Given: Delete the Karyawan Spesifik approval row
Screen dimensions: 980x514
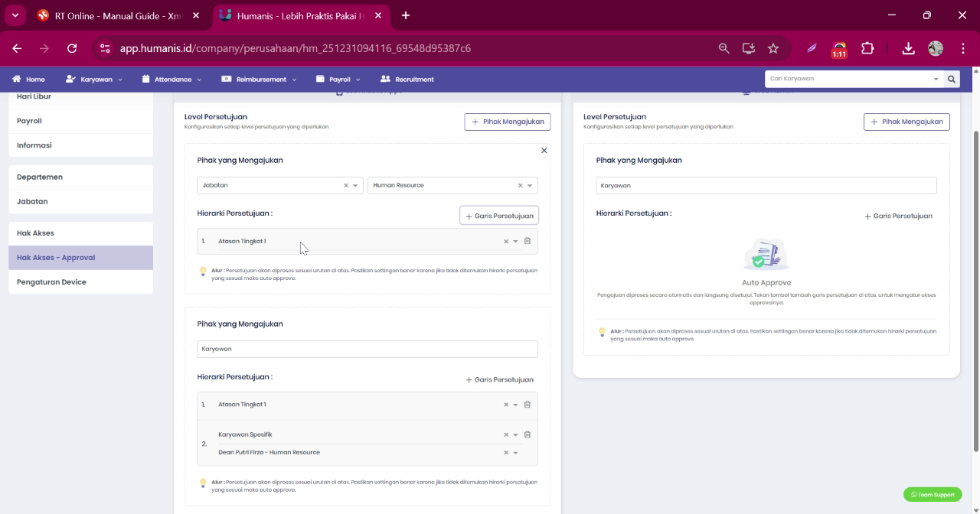Looking at the screenshot, I should coord(527,434).
